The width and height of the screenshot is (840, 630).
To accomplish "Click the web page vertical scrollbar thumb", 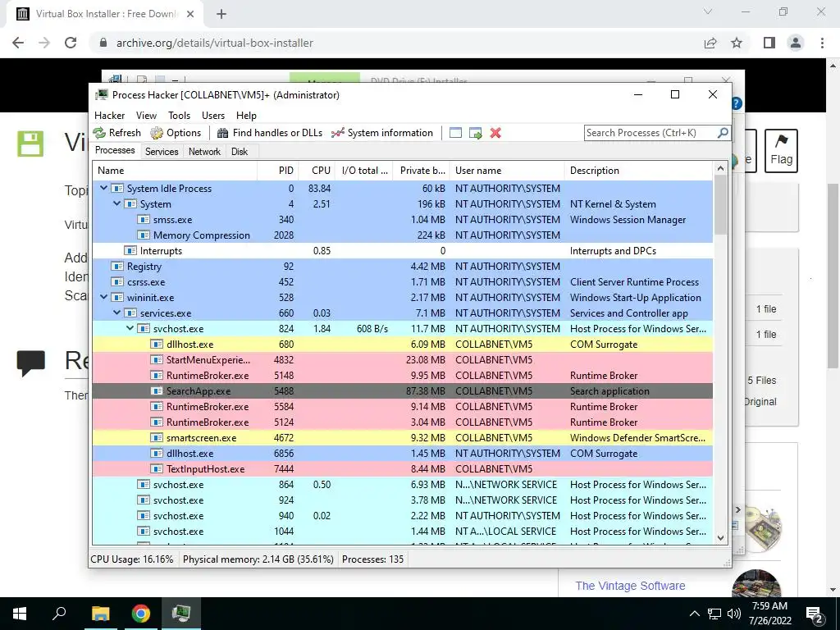I will click(833, 276).
